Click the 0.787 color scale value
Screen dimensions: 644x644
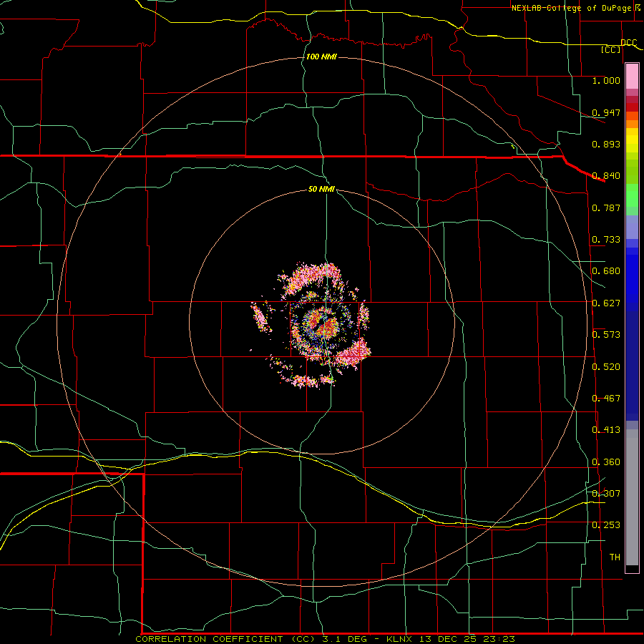point(606,208)
